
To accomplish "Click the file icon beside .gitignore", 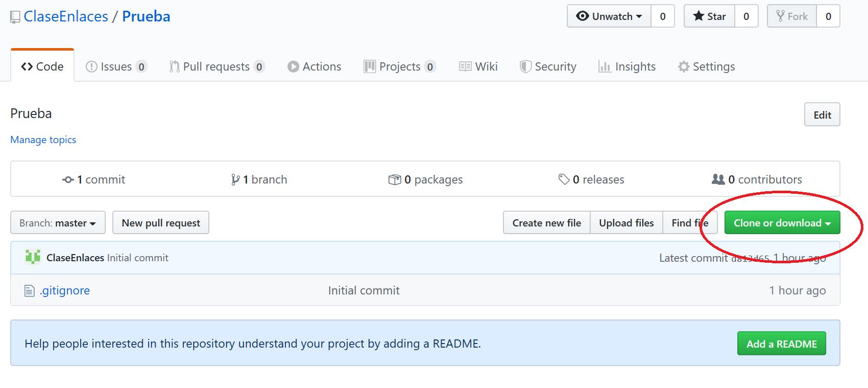I will click(30, 291).
